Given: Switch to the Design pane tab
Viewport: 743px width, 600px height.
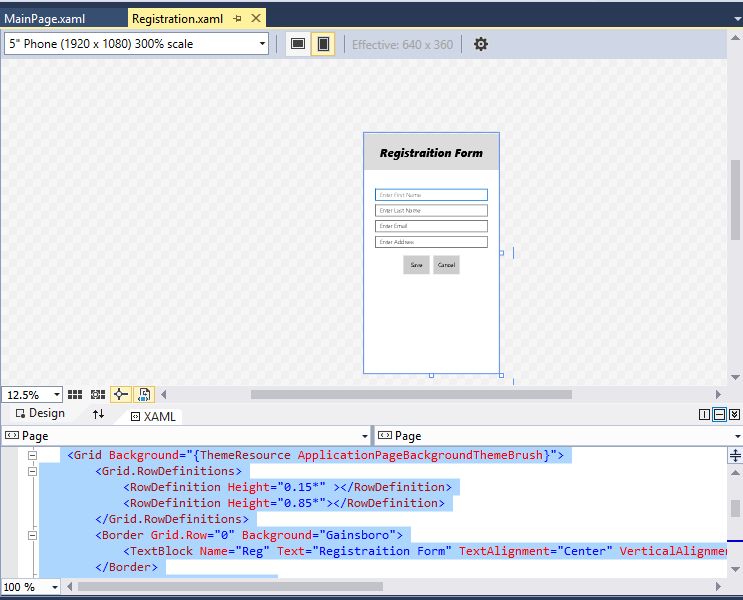Looking at the screenshot, I should (40, 414).
